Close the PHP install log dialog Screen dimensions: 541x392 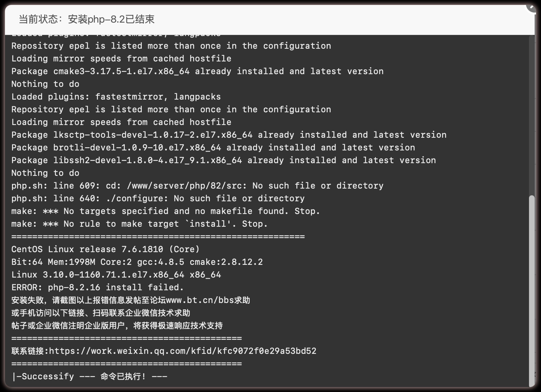coord(531,6)
